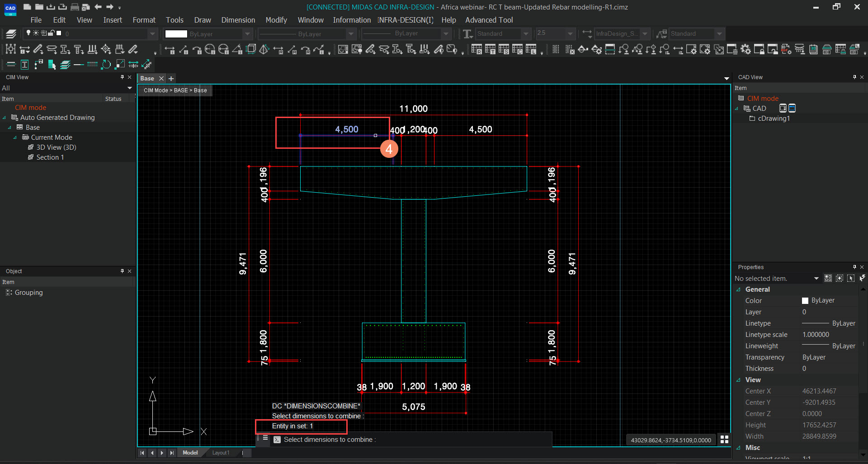Click the window with padlock icon

759,49
